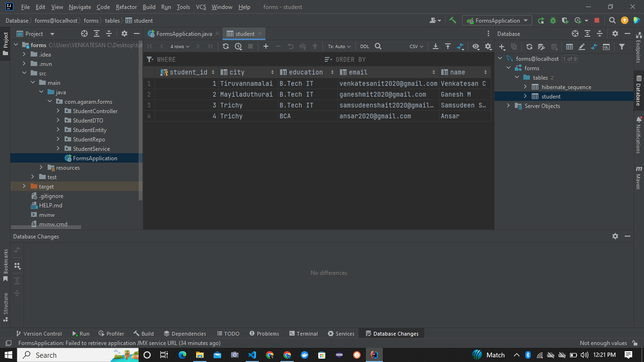Select the ansar2020@gmail.com email cell
The width and height of the screenshot is (644, 362).
pyautogui.click(x=388, y=116)
